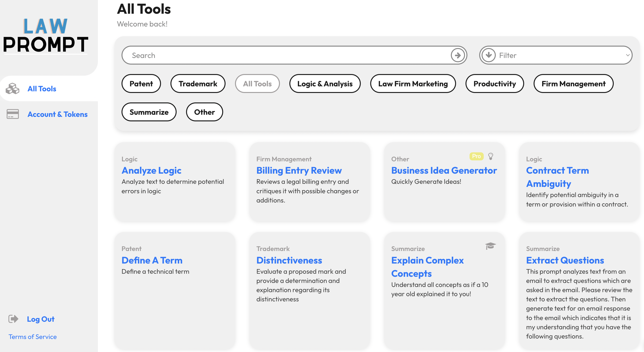Click the down-arrow icon in Filter box

(x=488, y=55)
